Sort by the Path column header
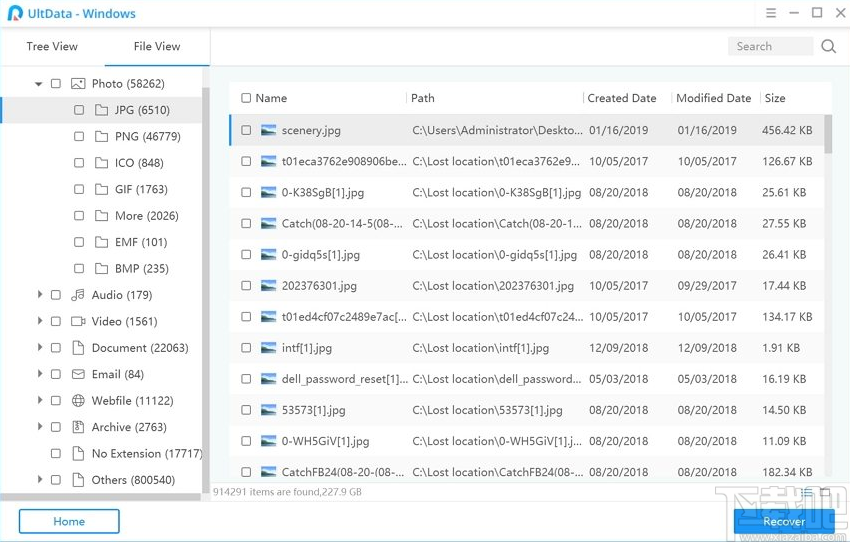The height and width of the screenshot is (542, 850). pyautogui.click(x=423, y=98)
